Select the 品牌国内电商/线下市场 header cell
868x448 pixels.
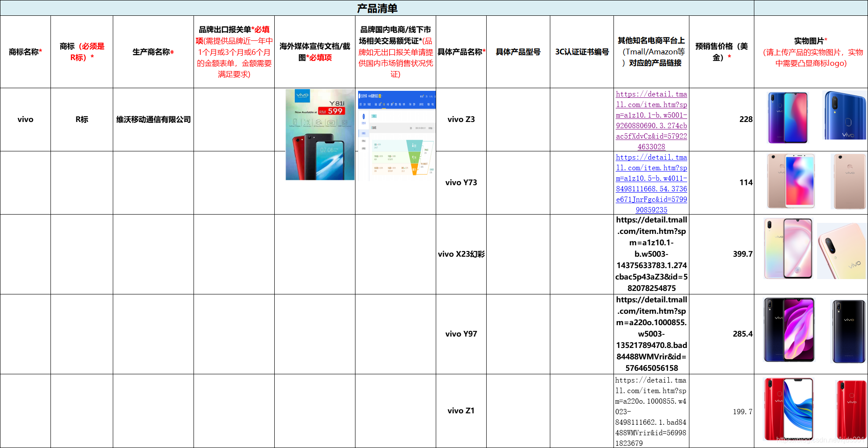tap(395, 52)
